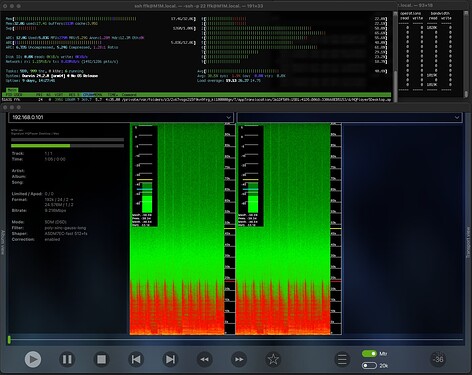Select the Time value in track info
472x375 pixels.
coord(55,159)
